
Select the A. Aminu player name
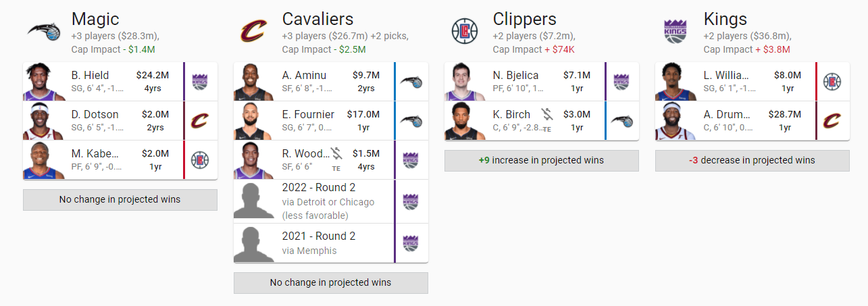[x=304, y=75]
